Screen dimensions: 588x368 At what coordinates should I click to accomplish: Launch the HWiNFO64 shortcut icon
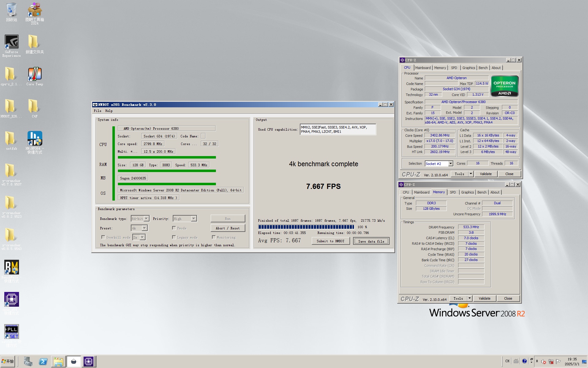35,142
